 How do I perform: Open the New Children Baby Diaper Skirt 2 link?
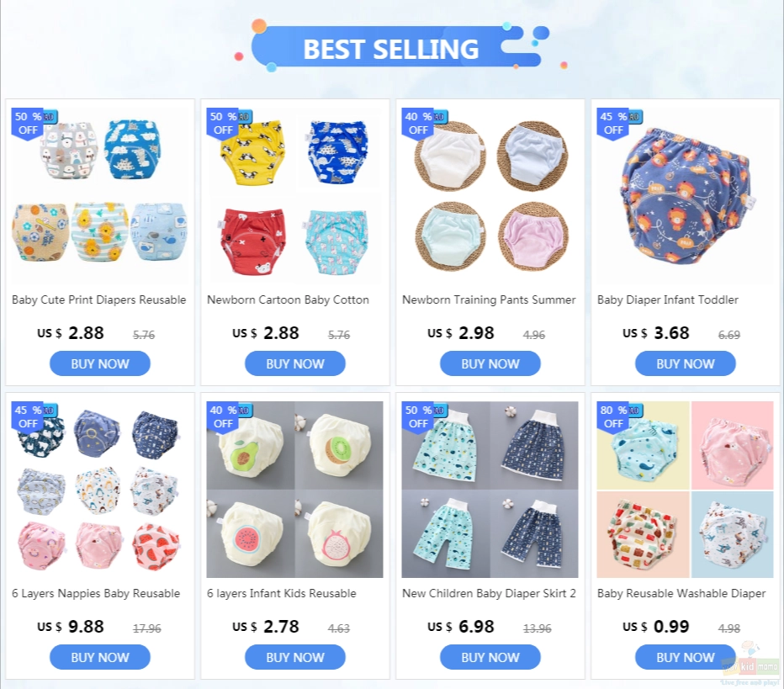coord(489,593)
